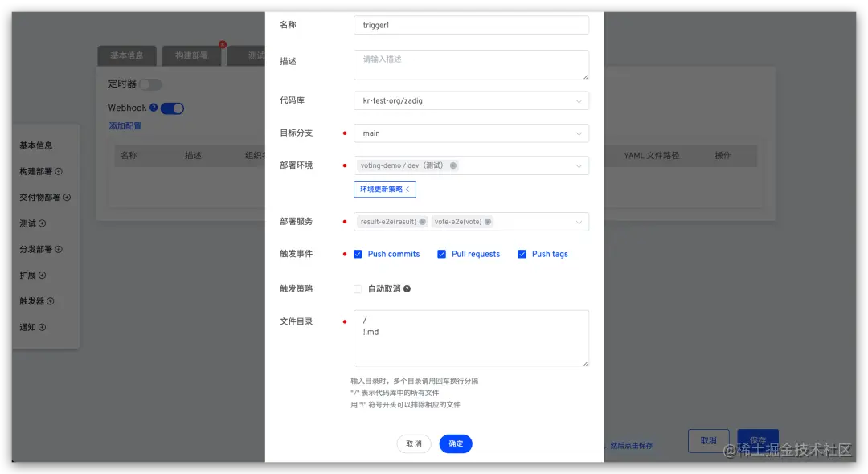Uncheck the Pull requests checkbox
The image size is (868, 474).
(442, 254)
